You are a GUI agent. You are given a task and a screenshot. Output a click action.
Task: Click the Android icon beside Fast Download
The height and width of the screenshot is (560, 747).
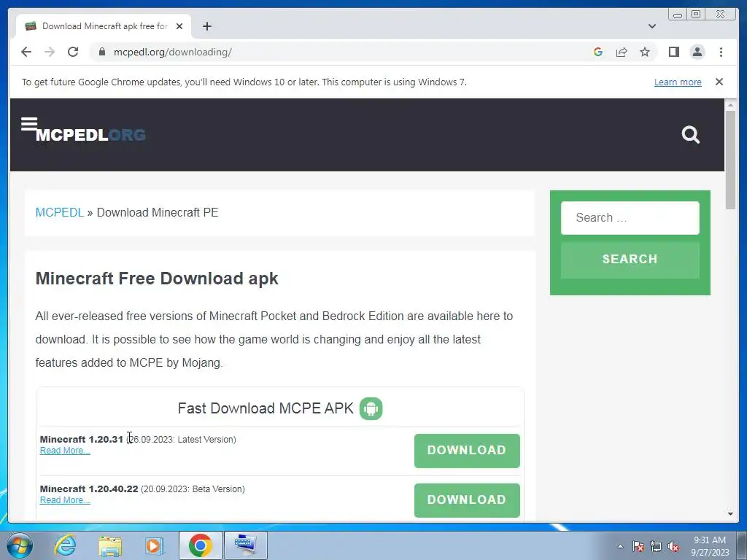point(371,408)
